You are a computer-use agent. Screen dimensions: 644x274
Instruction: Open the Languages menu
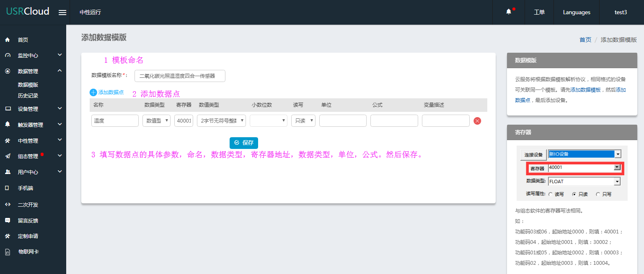(577, 13)
